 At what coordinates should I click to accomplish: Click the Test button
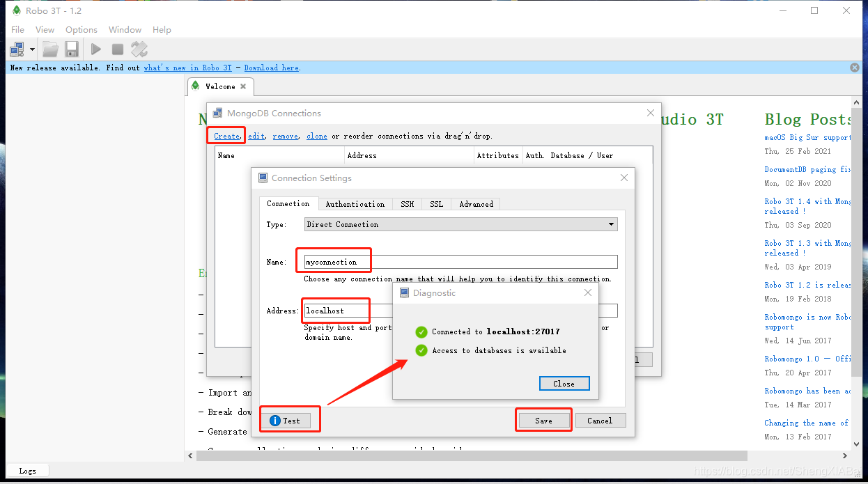tap(285, 421)
